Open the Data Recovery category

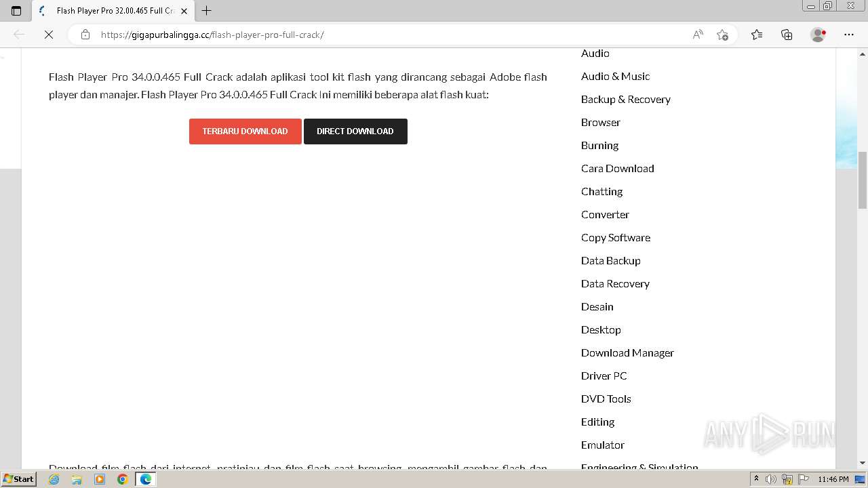[615, 284]
